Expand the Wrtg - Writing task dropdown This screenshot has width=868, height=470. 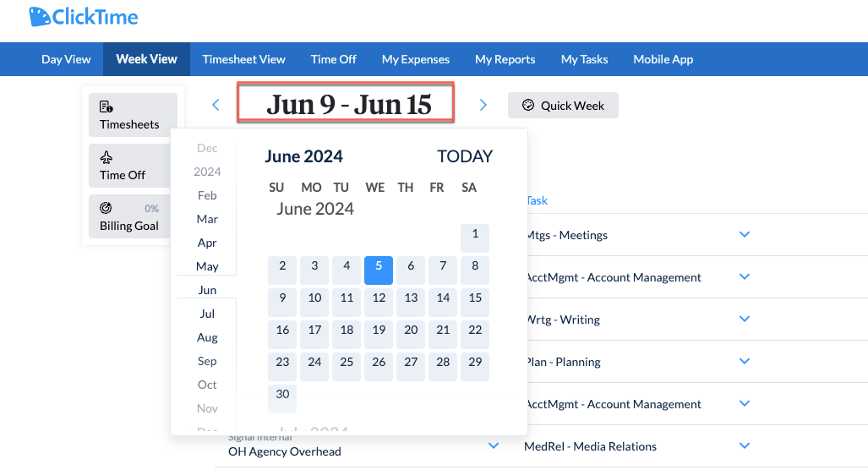pyautogui.click(x=745, y=319)
